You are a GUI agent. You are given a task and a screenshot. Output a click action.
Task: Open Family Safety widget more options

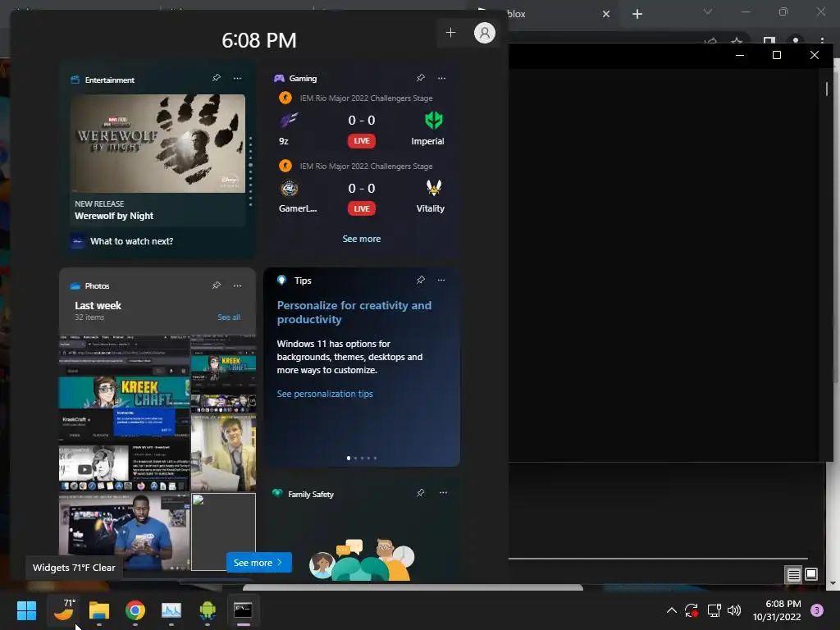point(443,493)
